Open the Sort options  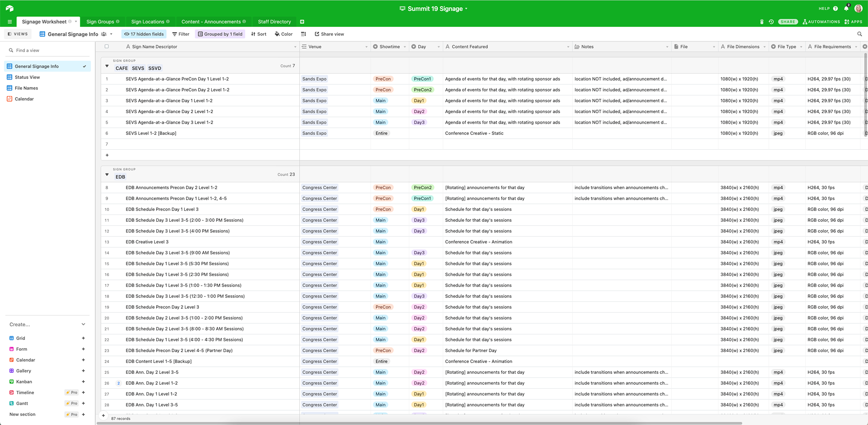coord(259,34)
